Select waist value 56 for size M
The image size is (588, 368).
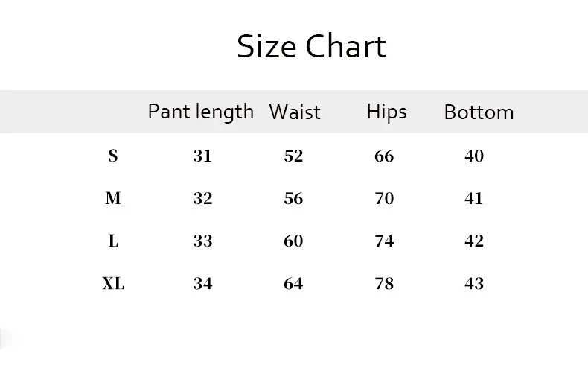point(294,198)
